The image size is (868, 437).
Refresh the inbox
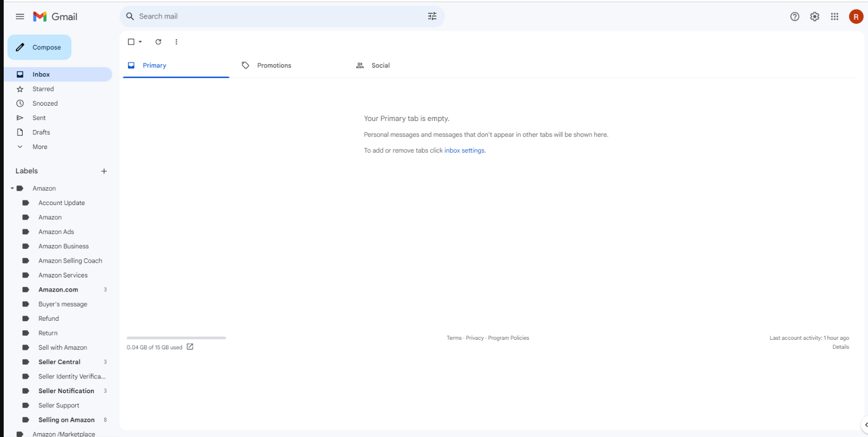(x=158, y=42)
